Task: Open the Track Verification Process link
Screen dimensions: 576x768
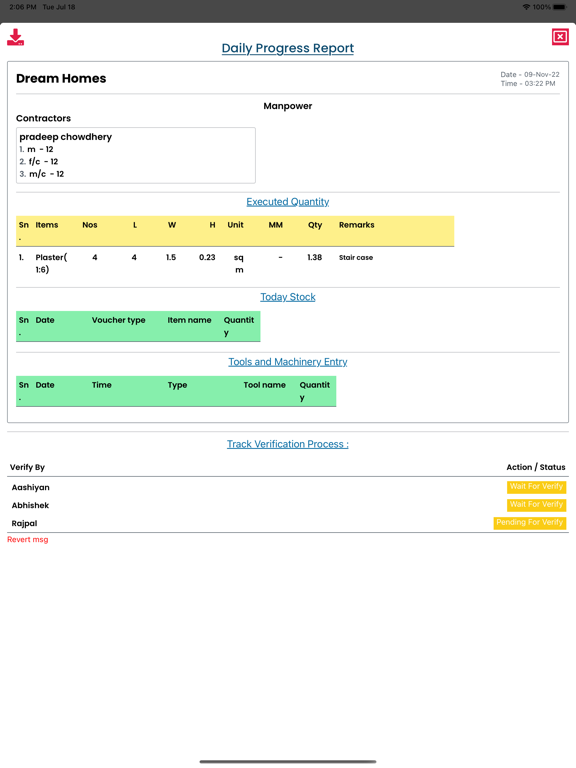Action: [x=288, y=444]
